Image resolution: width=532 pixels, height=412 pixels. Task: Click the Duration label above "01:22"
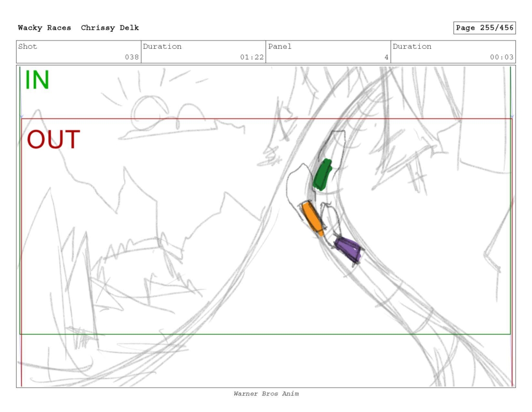(x=162, y=46)
